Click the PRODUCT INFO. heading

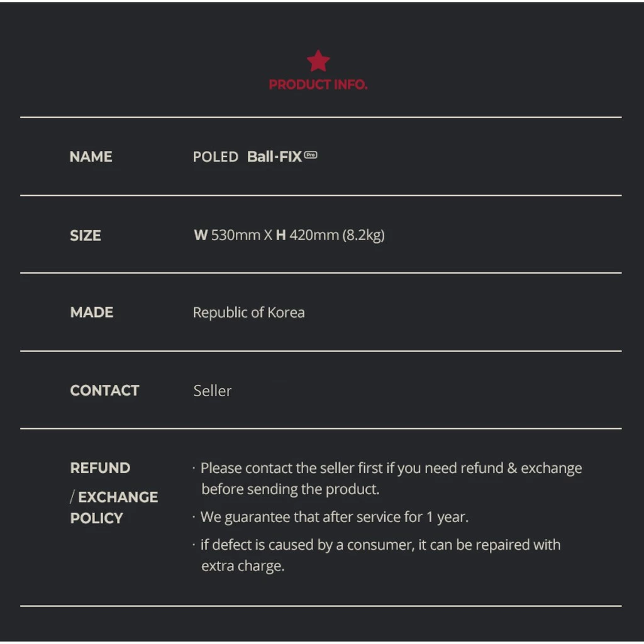[318, 85]
